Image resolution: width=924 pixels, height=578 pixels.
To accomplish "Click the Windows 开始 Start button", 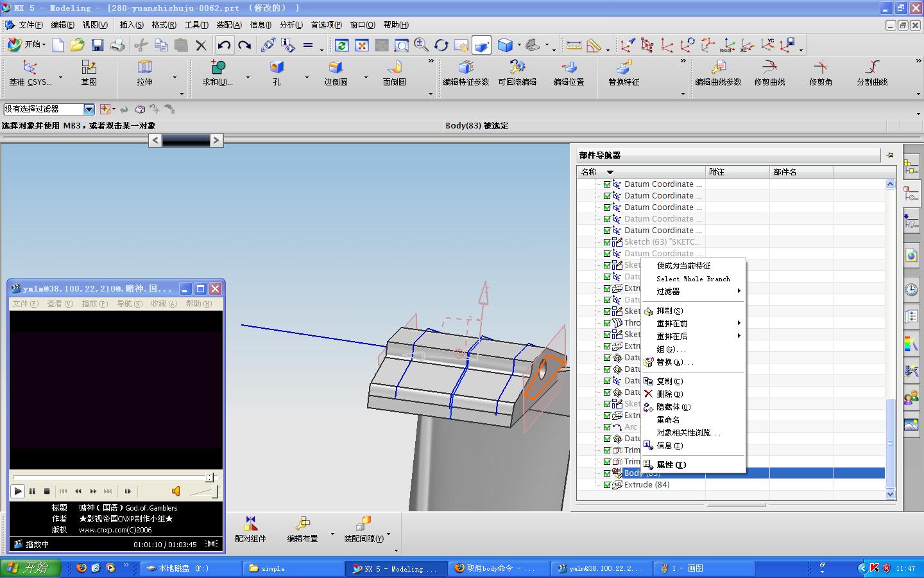I will 30,568.
